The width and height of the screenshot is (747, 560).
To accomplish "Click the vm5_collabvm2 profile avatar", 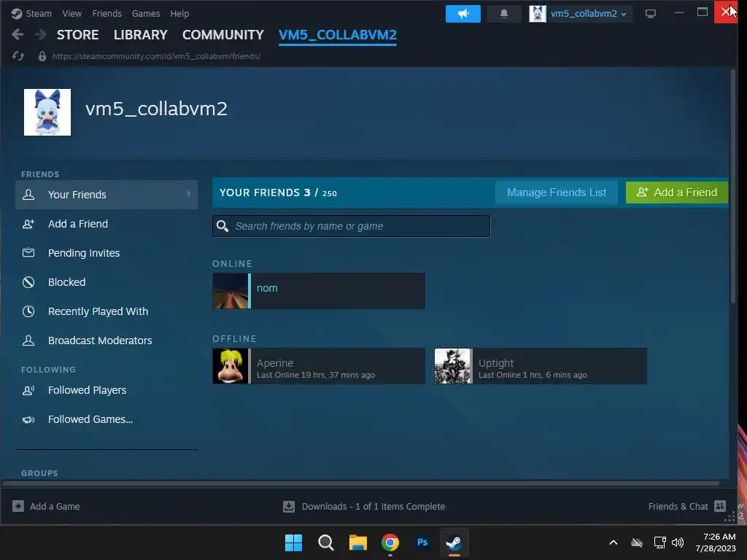I will click(47, 112).
